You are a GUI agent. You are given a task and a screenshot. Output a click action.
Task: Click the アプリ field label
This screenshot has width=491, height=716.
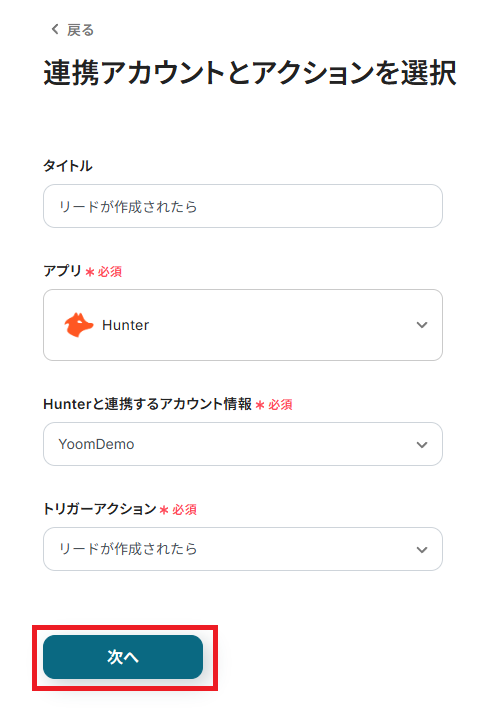pyautogui.click(x=62, y=271)
